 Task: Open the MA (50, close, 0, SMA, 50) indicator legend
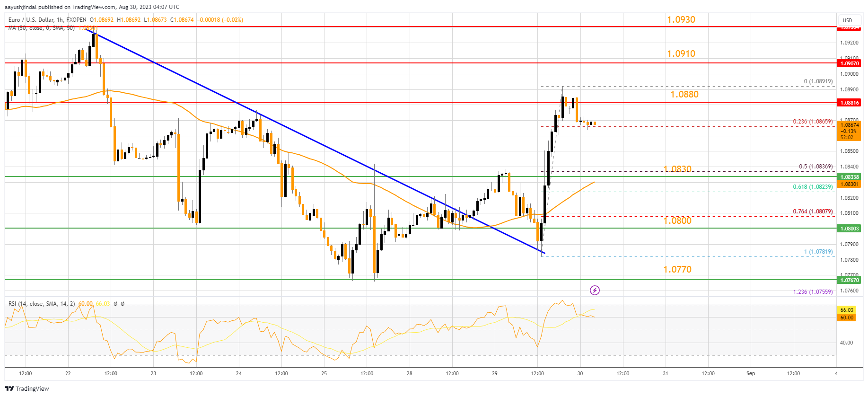42,28
